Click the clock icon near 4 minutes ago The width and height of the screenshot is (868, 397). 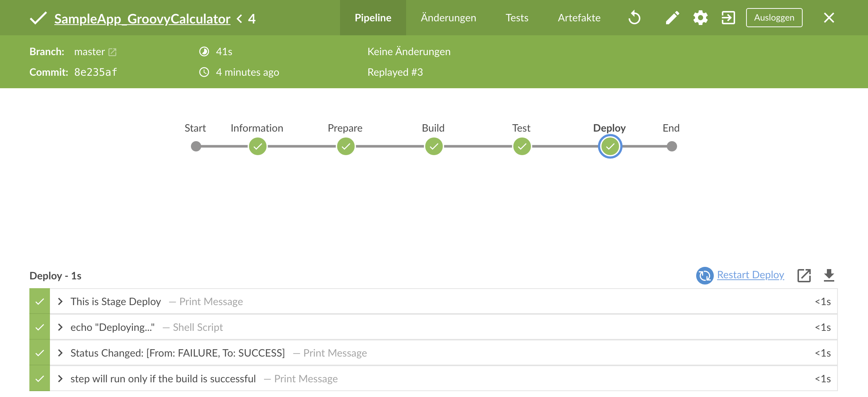coord(205,72)
